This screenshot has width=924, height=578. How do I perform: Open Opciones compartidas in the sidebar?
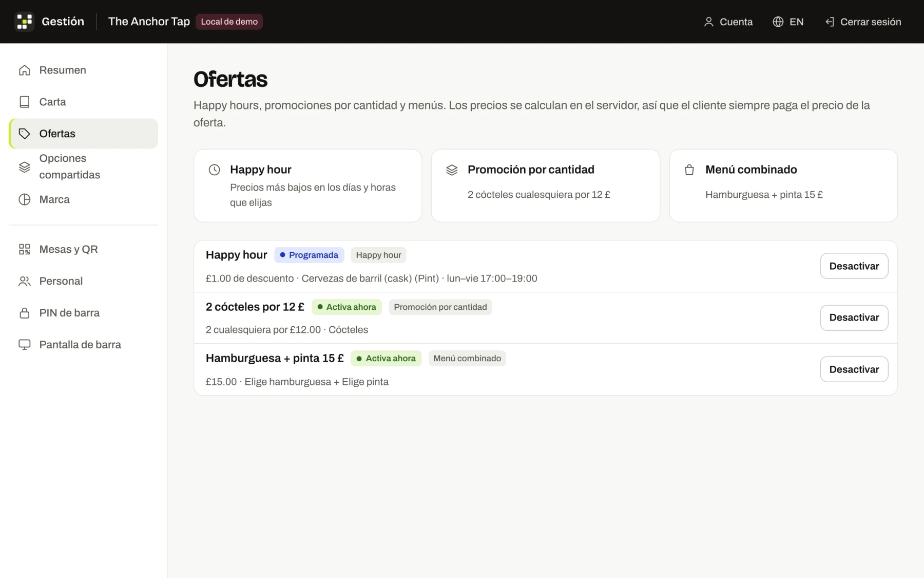point(83,166)
